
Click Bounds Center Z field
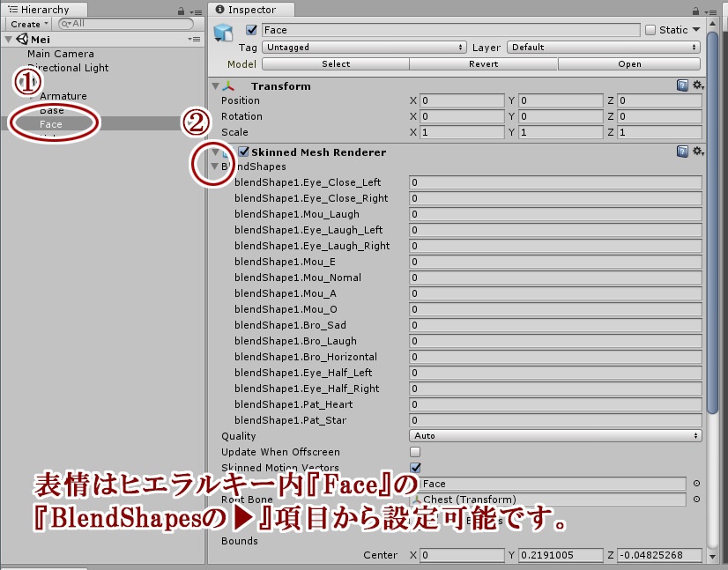point(659,555)
